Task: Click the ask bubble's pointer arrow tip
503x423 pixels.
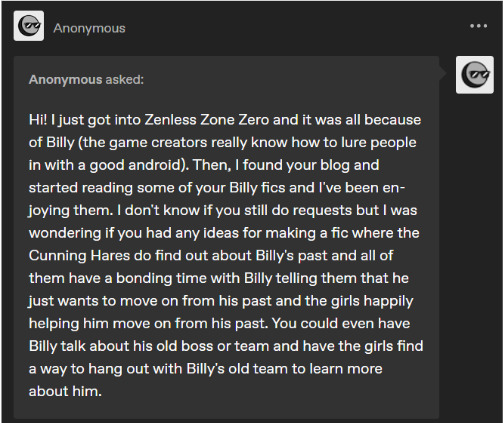Action: [x=446, y=73]
